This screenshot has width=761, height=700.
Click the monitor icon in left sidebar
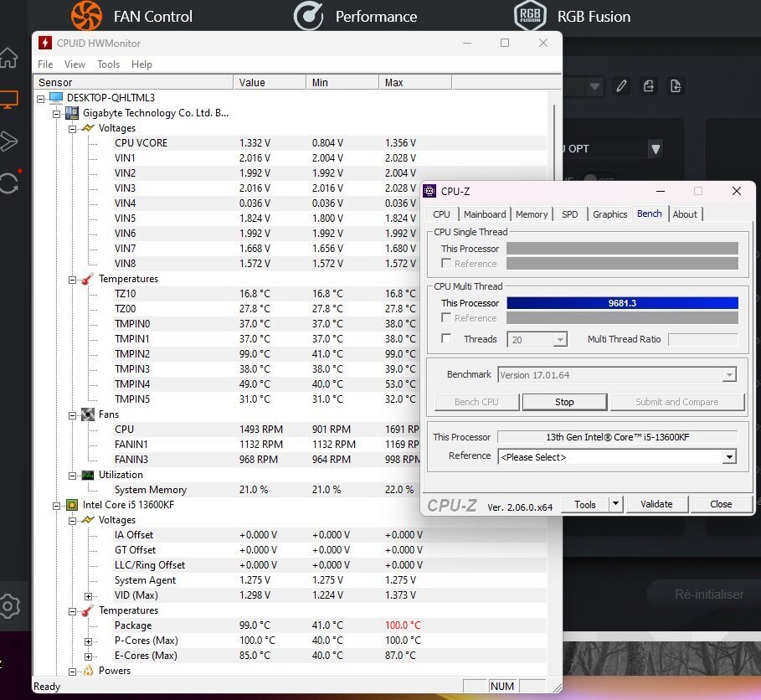pyautogui.click(x=8, y=100)
